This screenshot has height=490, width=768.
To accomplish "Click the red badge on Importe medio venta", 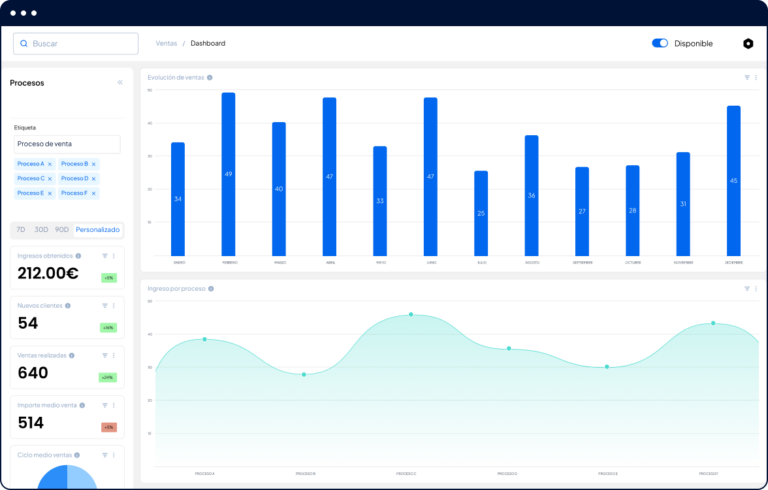I will tap(109, 427).
